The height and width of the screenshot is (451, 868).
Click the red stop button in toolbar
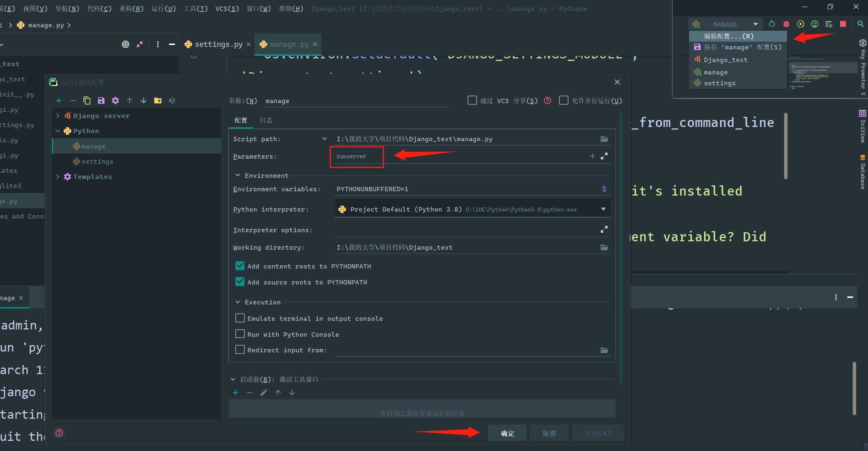(843, 24)
